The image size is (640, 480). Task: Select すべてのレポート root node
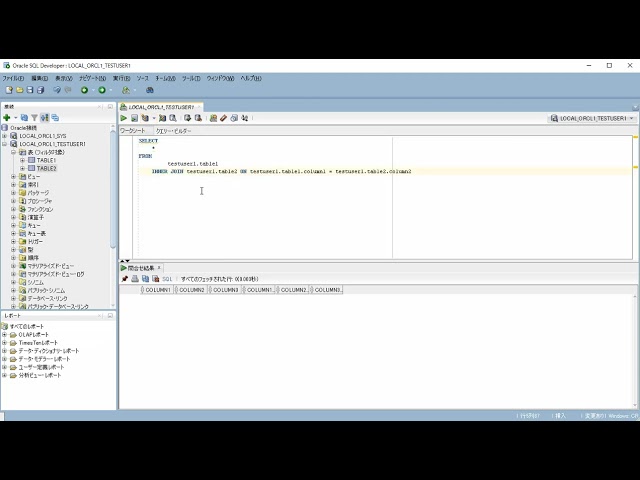(27, 327)
